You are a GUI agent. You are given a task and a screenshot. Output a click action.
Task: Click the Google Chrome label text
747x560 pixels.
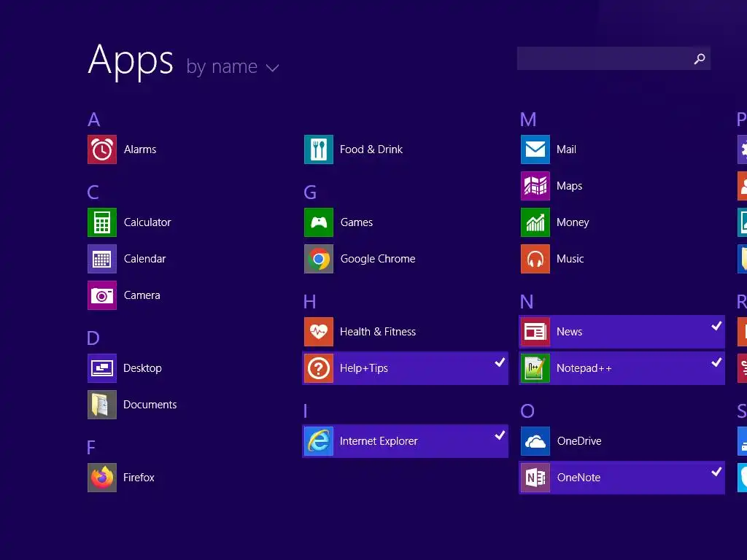(x=378, y=259)
